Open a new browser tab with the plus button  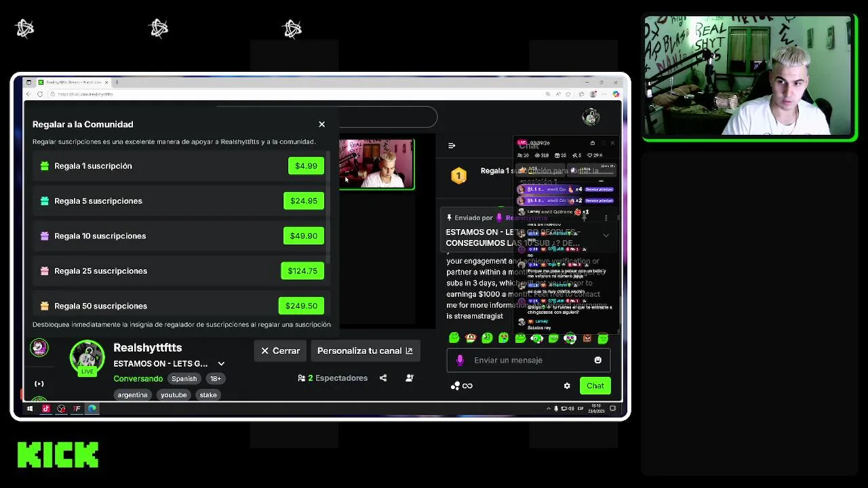pos(117,82)
